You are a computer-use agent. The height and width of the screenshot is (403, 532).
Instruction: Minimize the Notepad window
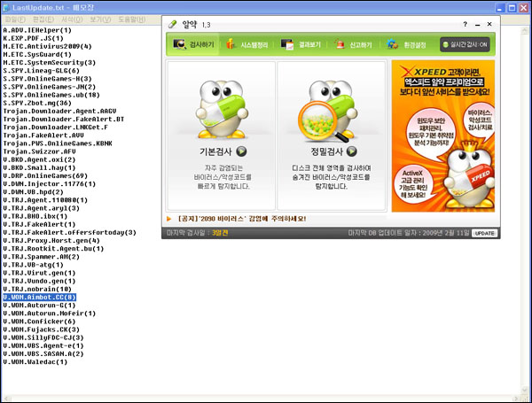click(500, 8)
